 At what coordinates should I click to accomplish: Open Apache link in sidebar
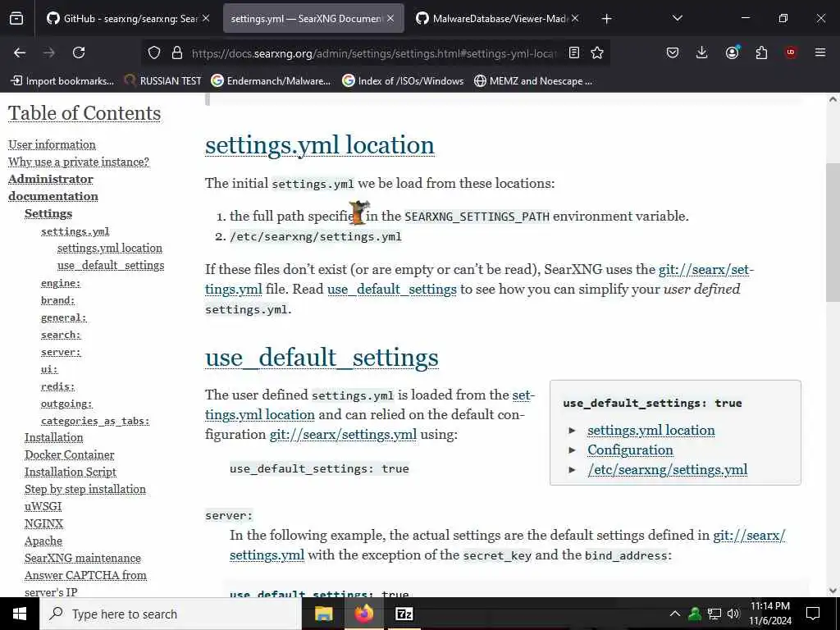(x=43, y=541)
